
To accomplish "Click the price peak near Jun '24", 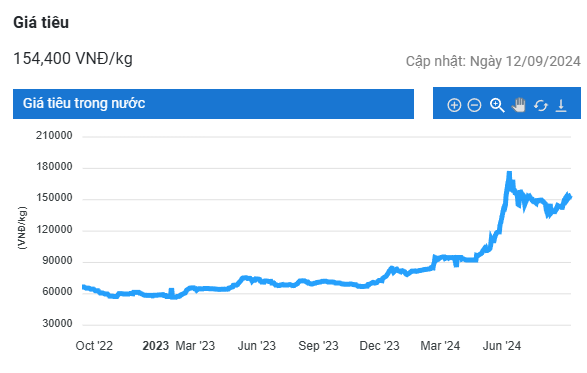I will (x=509, y=174).
